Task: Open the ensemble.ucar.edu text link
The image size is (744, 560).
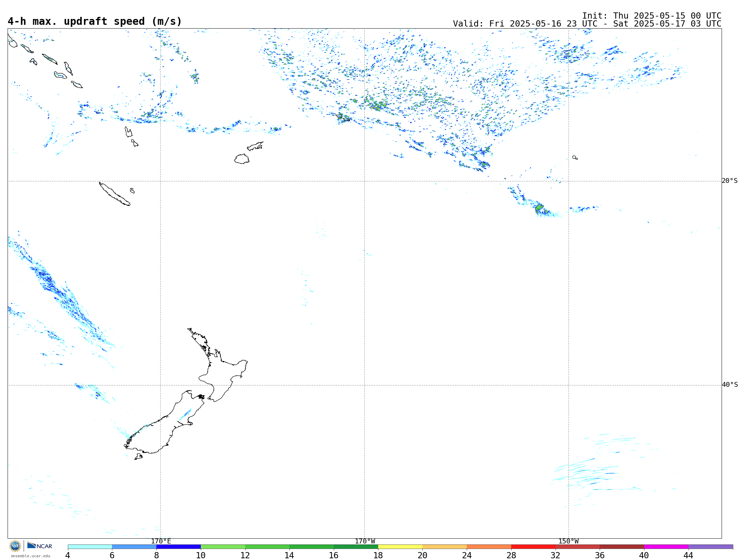Action: point(31,556)
